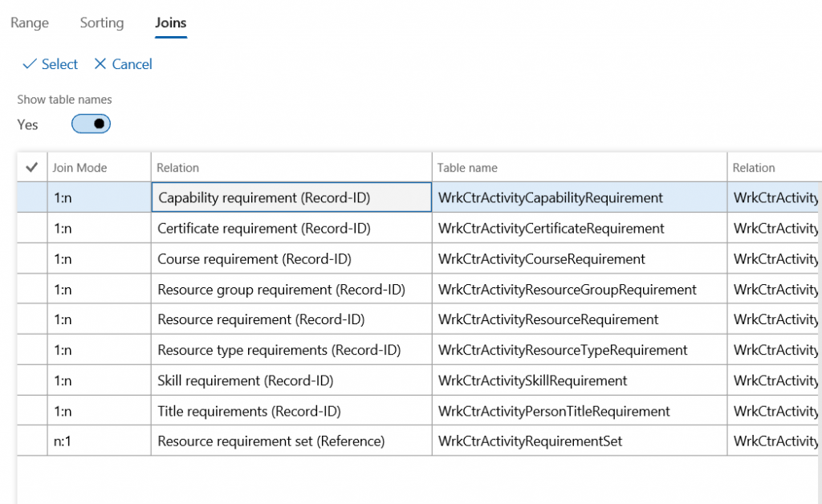Image resolution: width=822 pixels, height=504 pixels.
Task: Click the Joins tab
Action: coord(170,22)
